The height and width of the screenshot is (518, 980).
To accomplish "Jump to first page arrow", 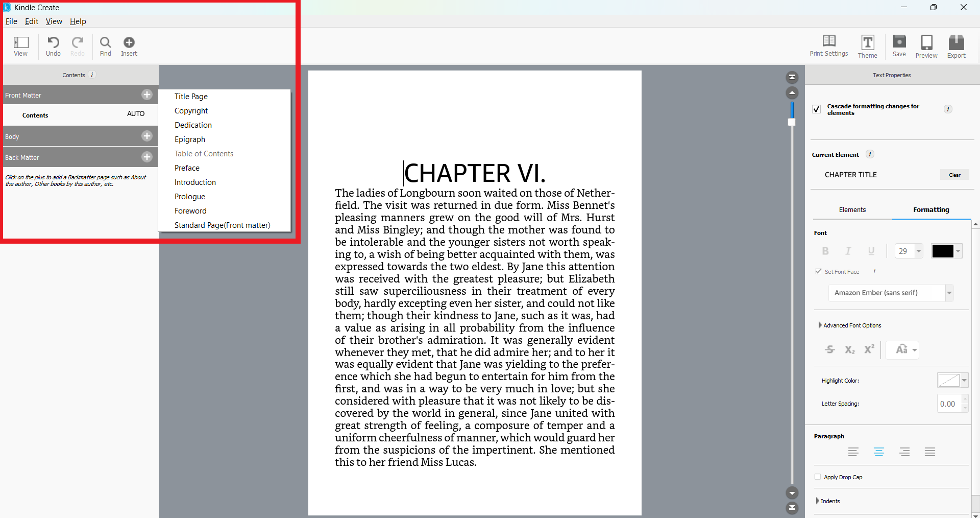I will (792, 77).
